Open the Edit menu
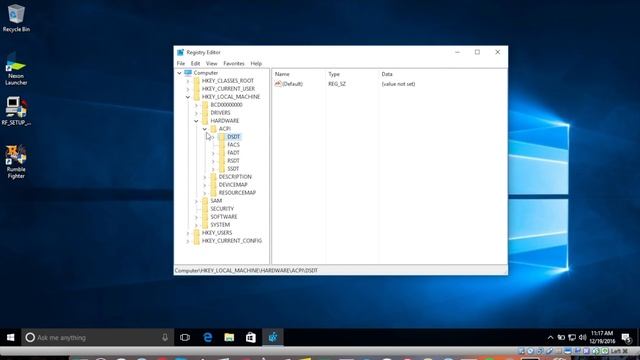The image size is (640, 360). [196, 64]
